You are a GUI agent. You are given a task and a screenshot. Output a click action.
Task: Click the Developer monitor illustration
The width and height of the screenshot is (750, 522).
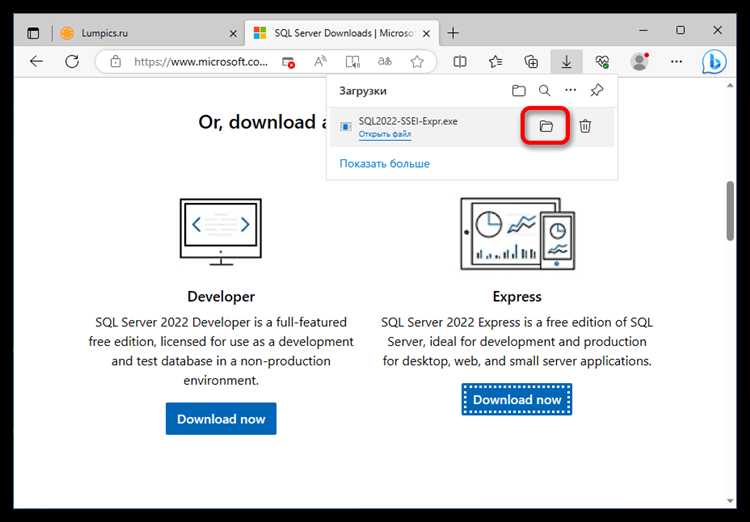(x=221, y=232)
